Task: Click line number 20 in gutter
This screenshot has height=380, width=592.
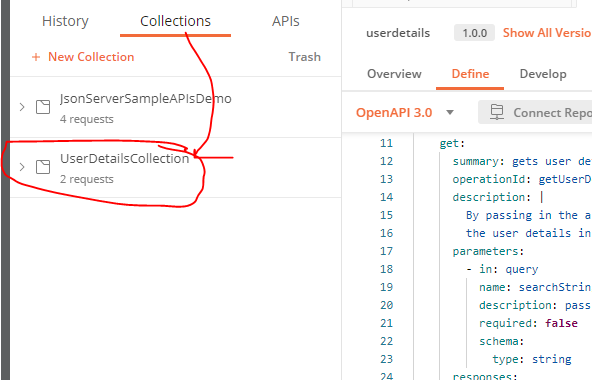Action: click(x=386, y=305)
